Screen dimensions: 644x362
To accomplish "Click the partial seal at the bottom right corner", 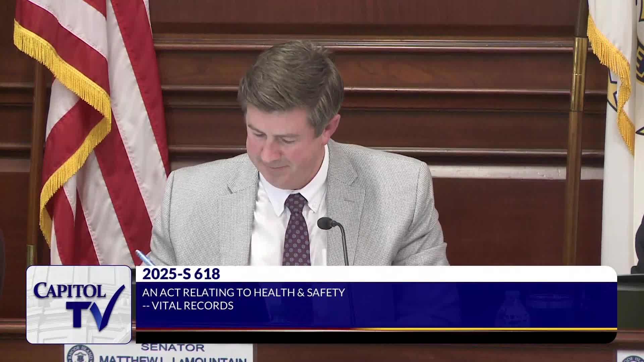I will pos(633,359).
